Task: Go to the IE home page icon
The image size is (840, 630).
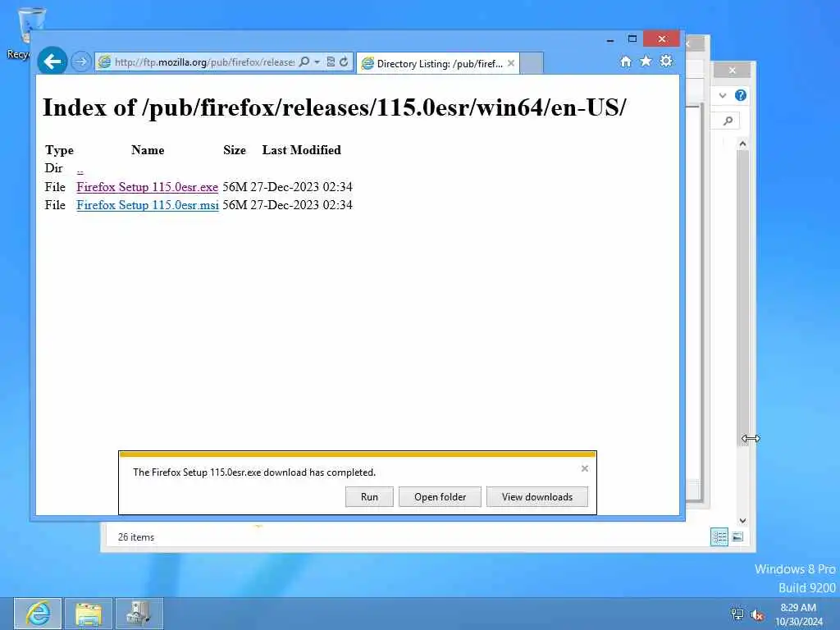Action: pos(626,61)
